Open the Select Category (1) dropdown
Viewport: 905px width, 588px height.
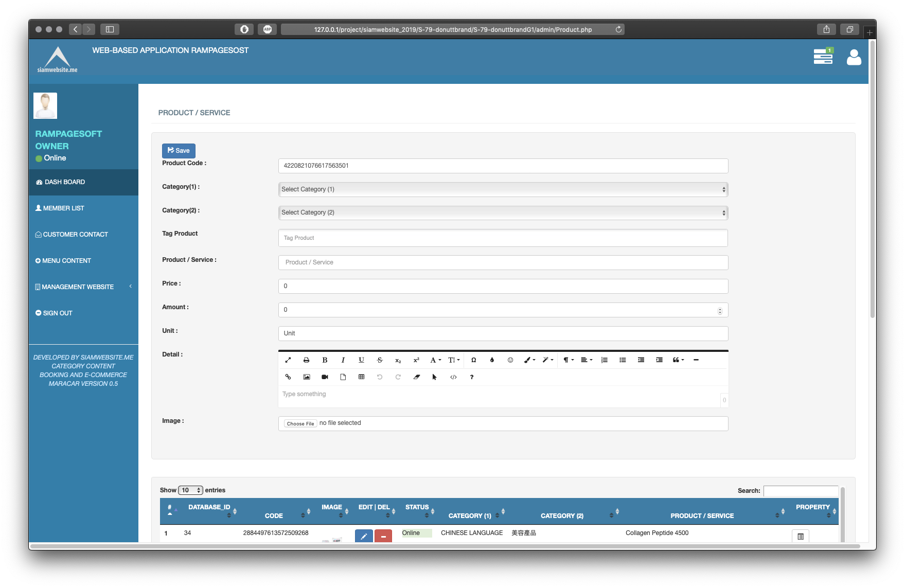(x=503, y=189)
